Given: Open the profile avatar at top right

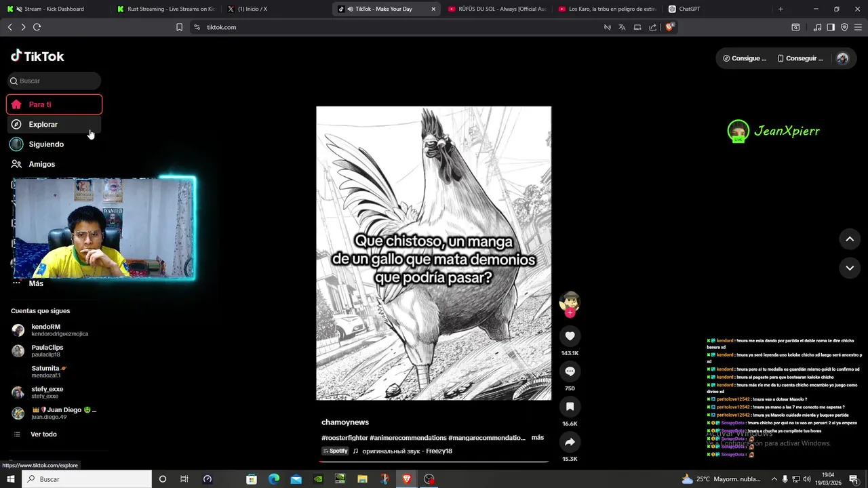Looking at the screenshot, I should click(x=842, y=58).
